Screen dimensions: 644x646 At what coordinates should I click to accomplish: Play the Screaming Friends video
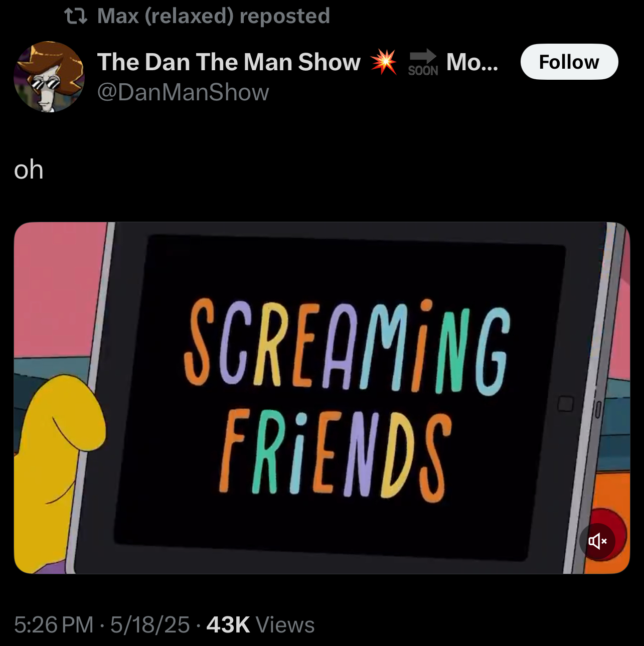click(x=322, y=398)
